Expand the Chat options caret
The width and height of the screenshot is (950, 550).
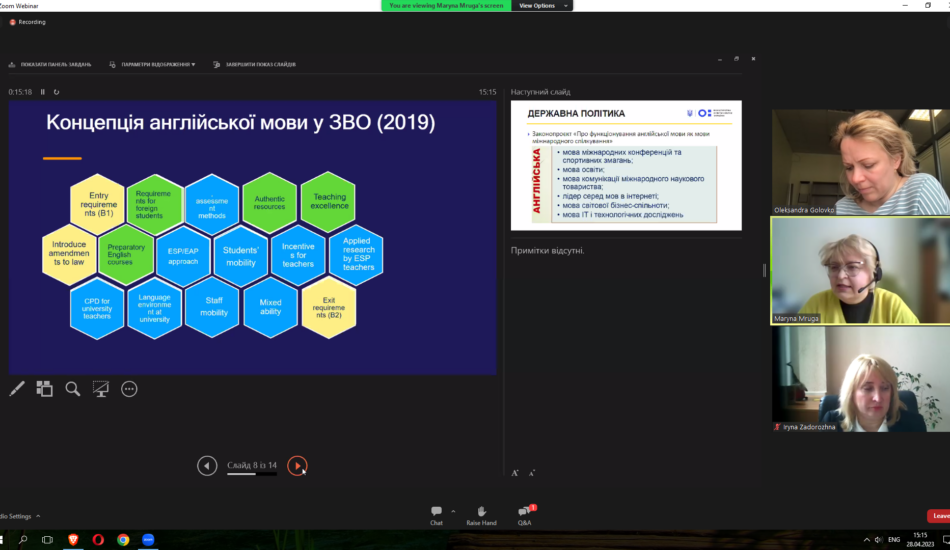[453, 510]
